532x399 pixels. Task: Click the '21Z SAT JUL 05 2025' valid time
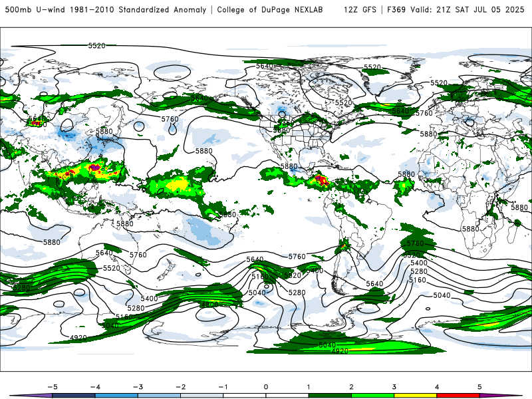tap(480, 9)
